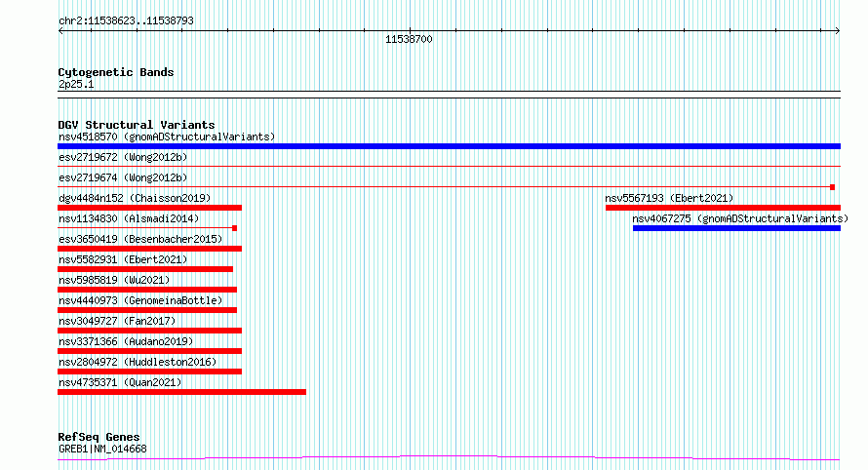Select the red bar below nsv5567193

(x=723, y=208)
